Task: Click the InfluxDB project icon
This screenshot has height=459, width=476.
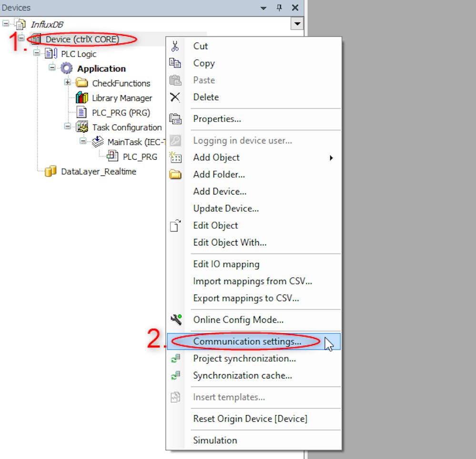Action: click(x=20, y=24)
